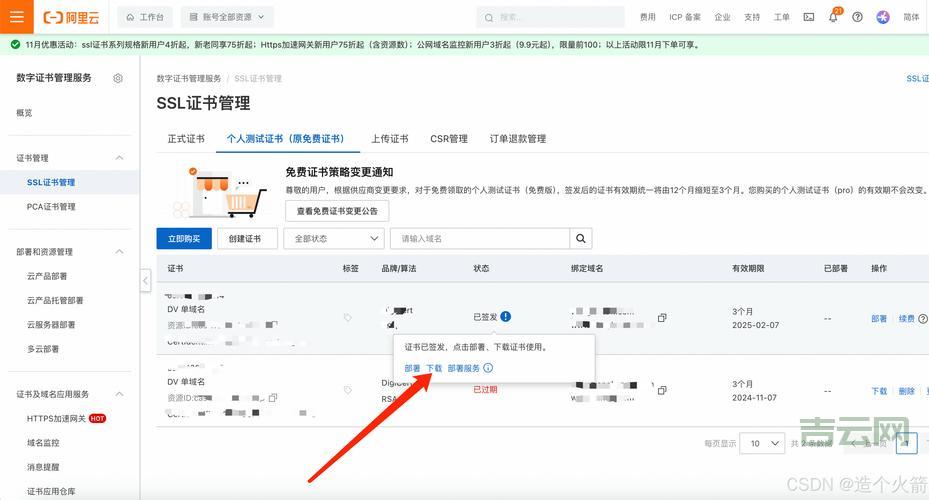The height and width of the screenshot is (500, 929).
Task: Collapse the sidebar with the arrow handle
Action: point(146,280)
